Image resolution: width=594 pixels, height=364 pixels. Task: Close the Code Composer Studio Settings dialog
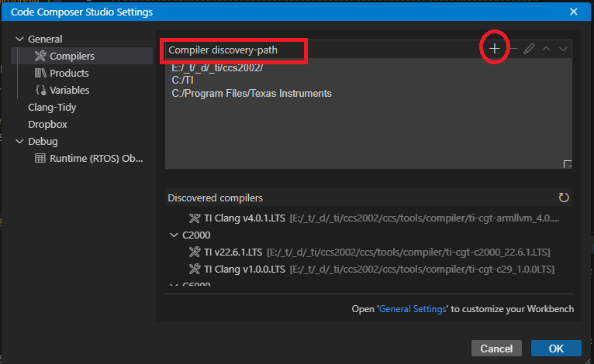point(574,12)
